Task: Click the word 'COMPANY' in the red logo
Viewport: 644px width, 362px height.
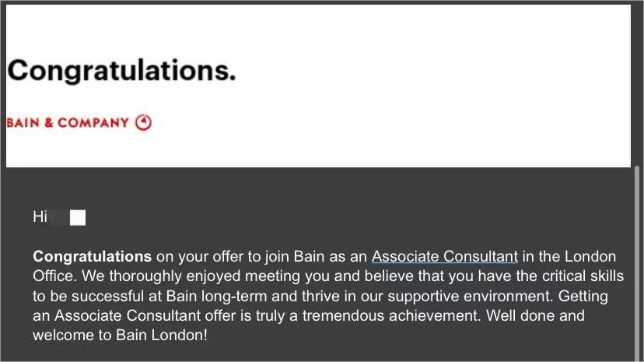Action: coord(93,123)
